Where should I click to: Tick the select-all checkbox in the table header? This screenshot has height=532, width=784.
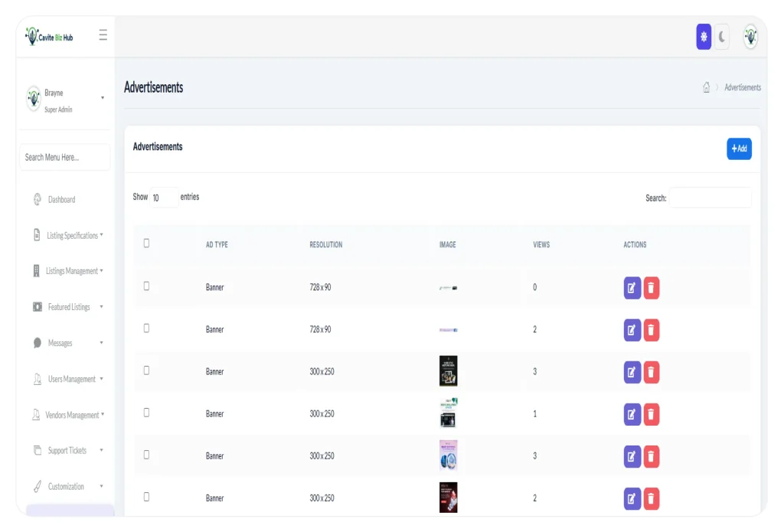coord(146,243)
